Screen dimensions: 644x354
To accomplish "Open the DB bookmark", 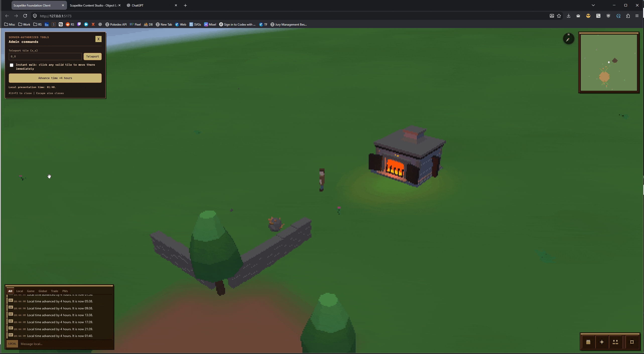I will [148, 24].
